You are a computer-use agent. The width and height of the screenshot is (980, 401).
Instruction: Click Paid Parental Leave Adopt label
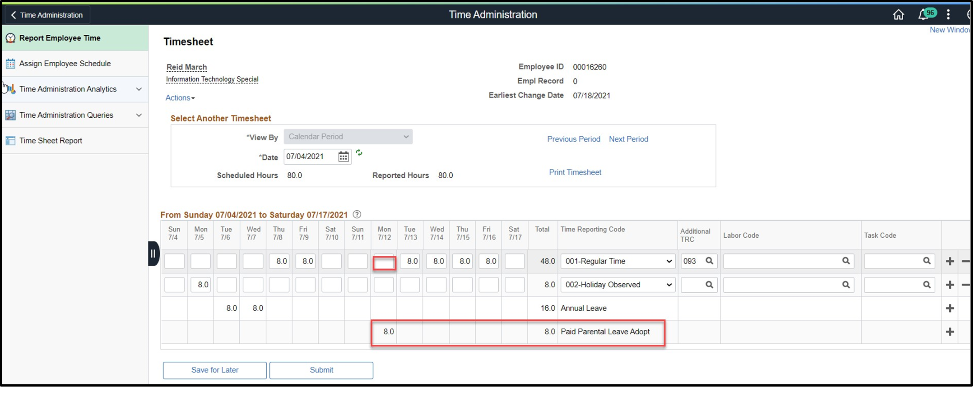tap(605, 332)
